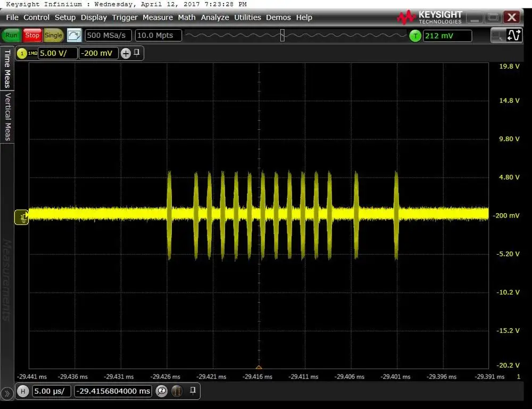Screen dimensions: 532x409
Task: Edit the 212 mV trigger level field
Action: [x=447, y=36]
